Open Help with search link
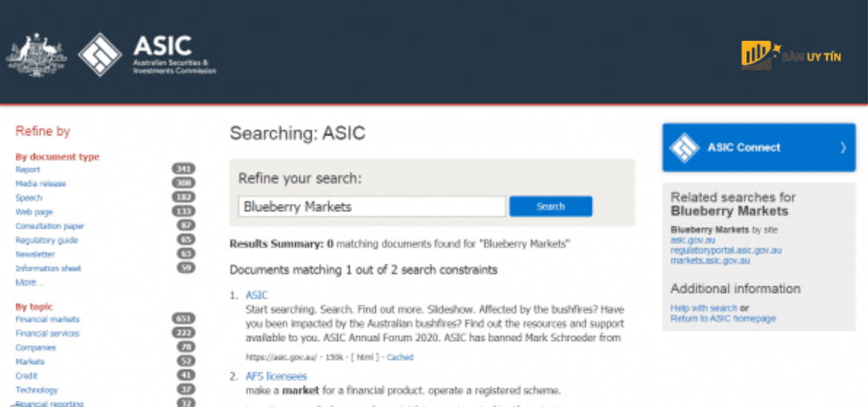868x407 pixels. tap(704, 308)
